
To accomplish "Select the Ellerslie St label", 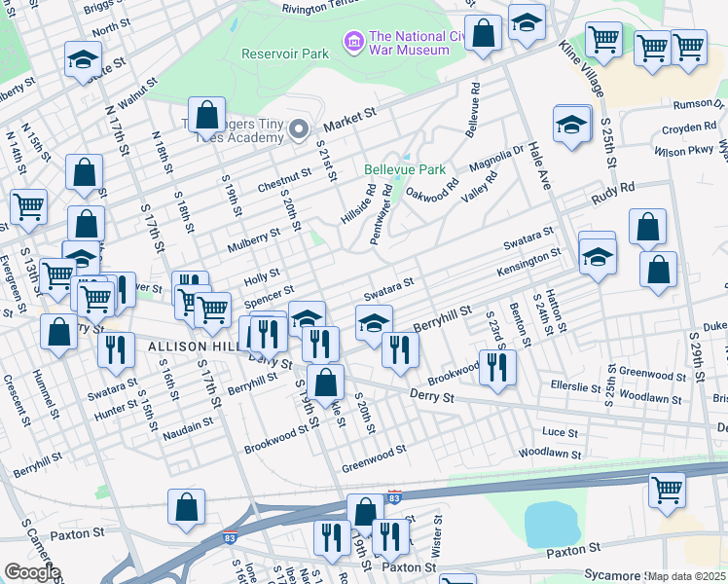I will click(576, 385).
